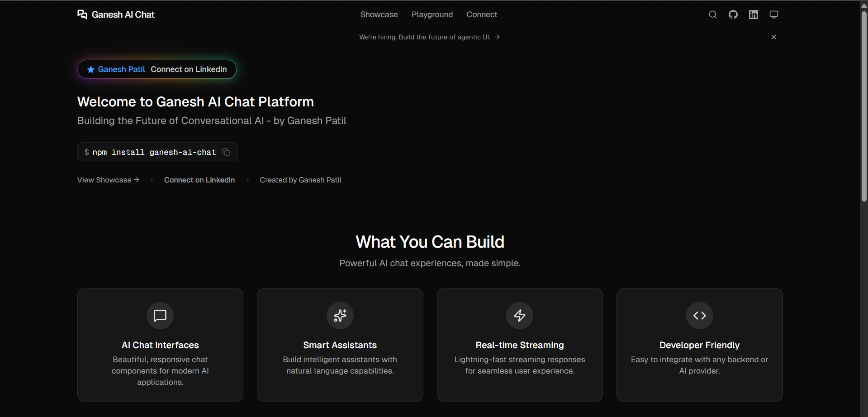The image size is (868, 417).
Task: Click the code brackets icon on Developer Friendly card
Action: tap(699, 316)
